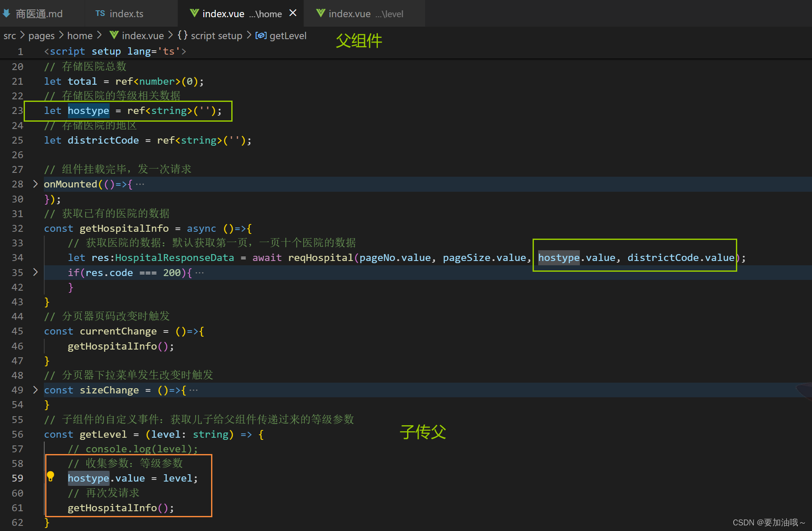Click the markdown file icon on 商医通.md tab
Viewport: 812px width, 531px height.
point(6,13)
